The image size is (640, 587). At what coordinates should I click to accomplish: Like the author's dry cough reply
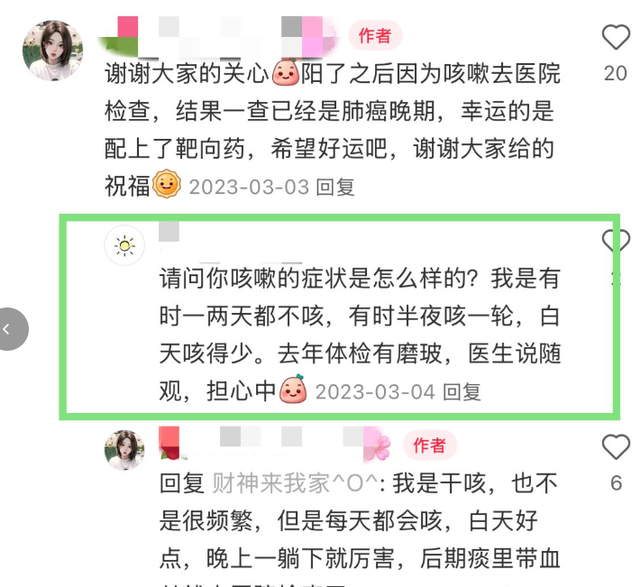click(x=616, y=447)
